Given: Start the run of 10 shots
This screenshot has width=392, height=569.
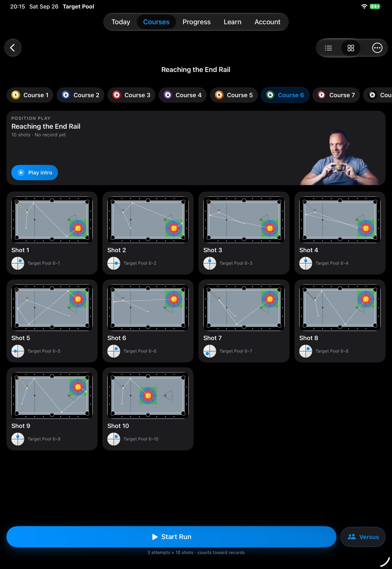Looking at the screenshot, I should 171,537.
